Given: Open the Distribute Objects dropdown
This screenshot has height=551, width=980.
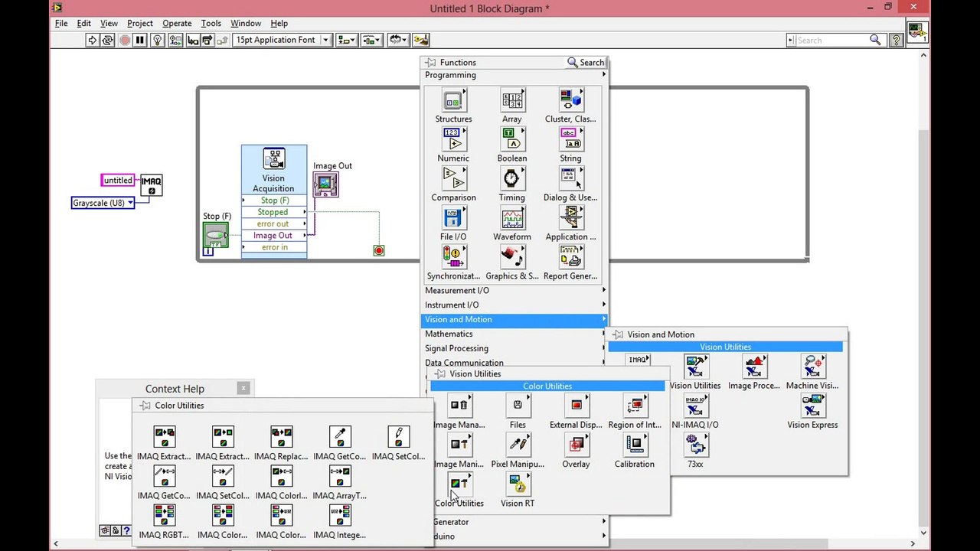Looking at the screenshot, I should (x=371, y=40).
